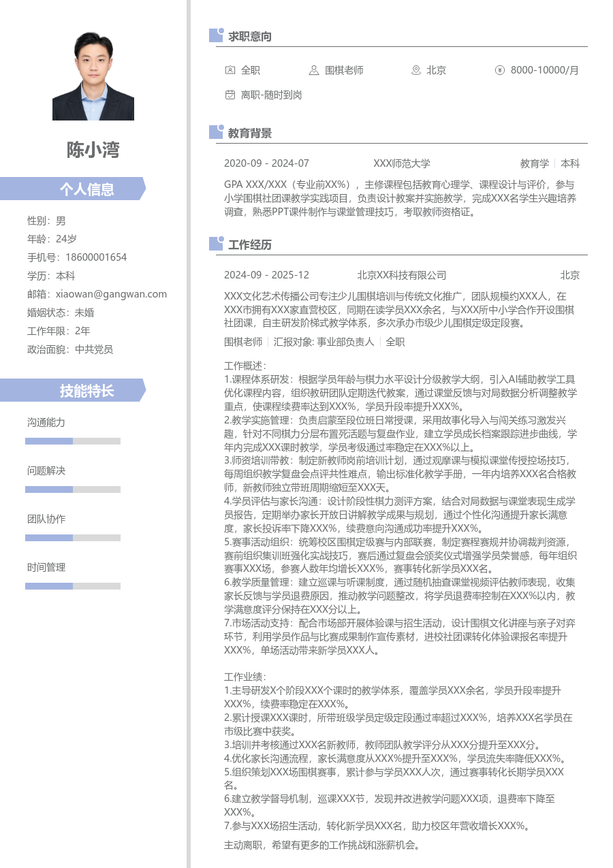Click the 教育背景 section marker icon

pyautogui.click(x=216, y=132)
